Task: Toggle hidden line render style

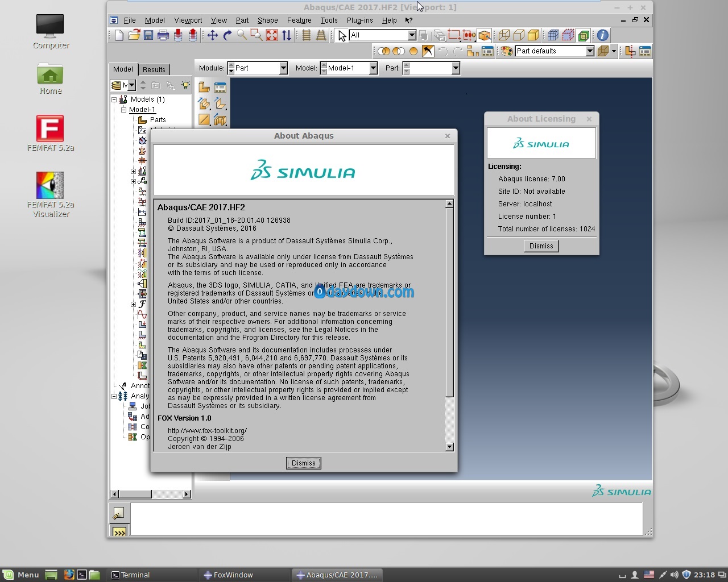Action: point(519,35)
